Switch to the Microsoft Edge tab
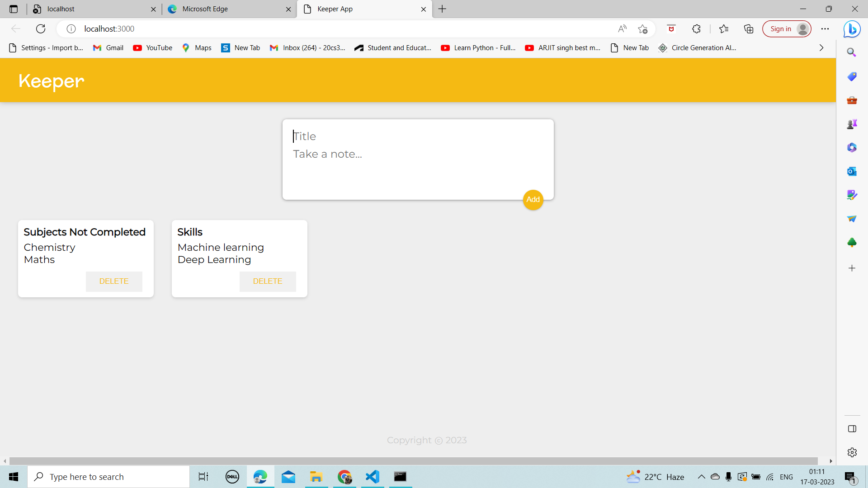This screenshot has width=868, height=488. 226,9
